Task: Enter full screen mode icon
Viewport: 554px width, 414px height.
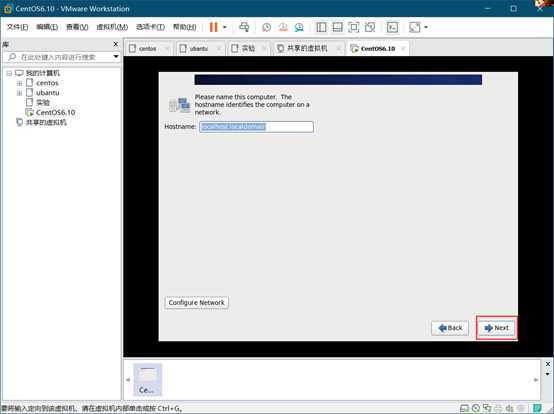Action: [x=353, y=27]
